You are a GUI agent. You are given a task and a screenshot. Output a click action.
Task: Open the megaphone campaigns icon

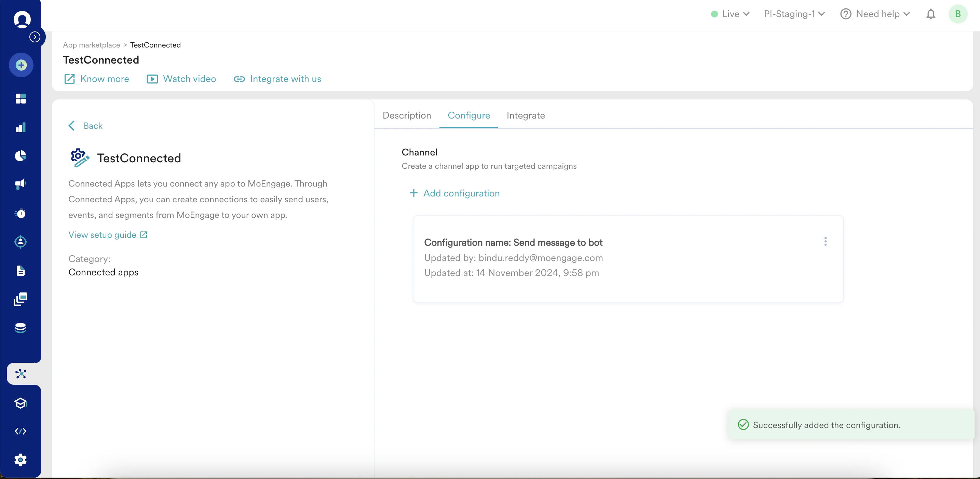pos(21,184)
